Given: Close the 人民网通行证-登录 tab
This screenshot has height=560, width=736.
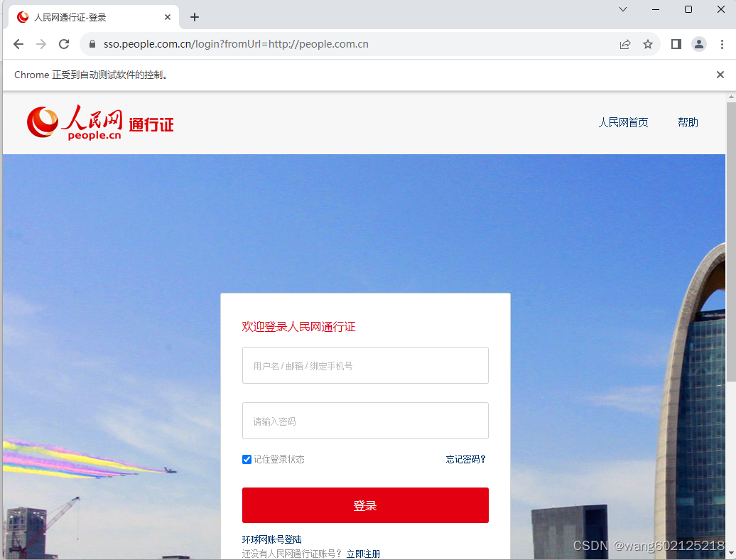Looking at the screenshot, I should (x=168, y=17).
